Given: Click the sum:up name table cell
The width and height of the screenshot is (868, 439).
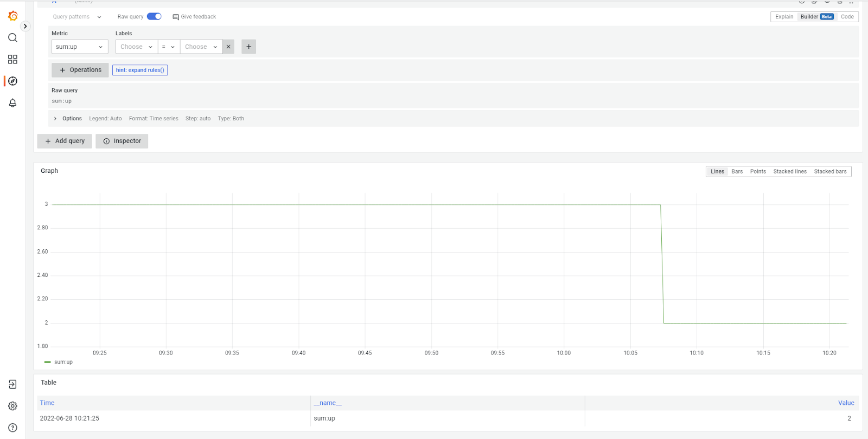Looking at the screenshot, I should pyautogui.click(x=324, y=418).
